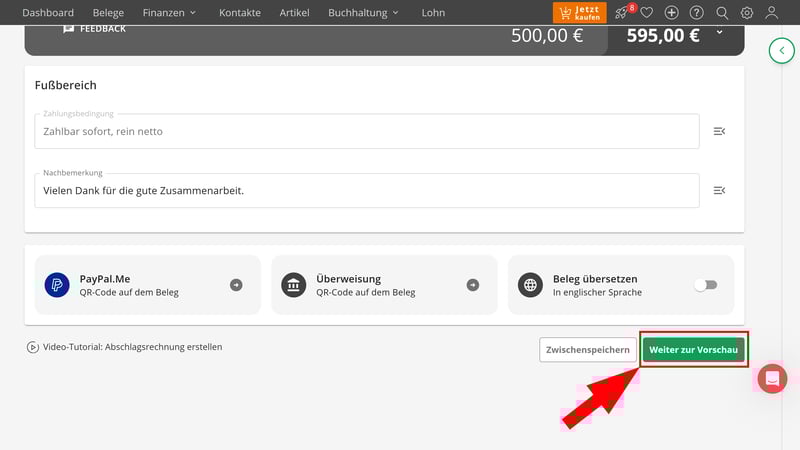The image size is (800, 450).
Task: Click the Weiter zur Vorschau button
Action: coord(693,350)
